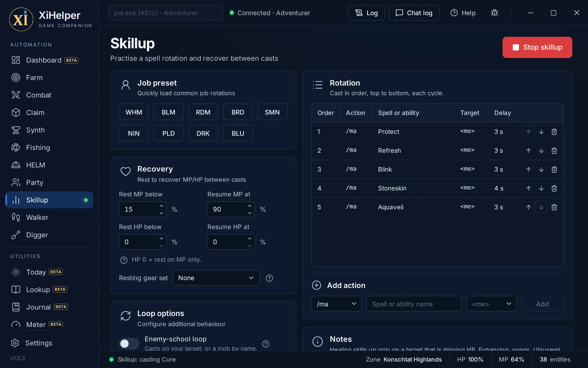Click the Add action plus icon
Image resolution: width=588 pixels, height=368 pixels.
(316, 285)
